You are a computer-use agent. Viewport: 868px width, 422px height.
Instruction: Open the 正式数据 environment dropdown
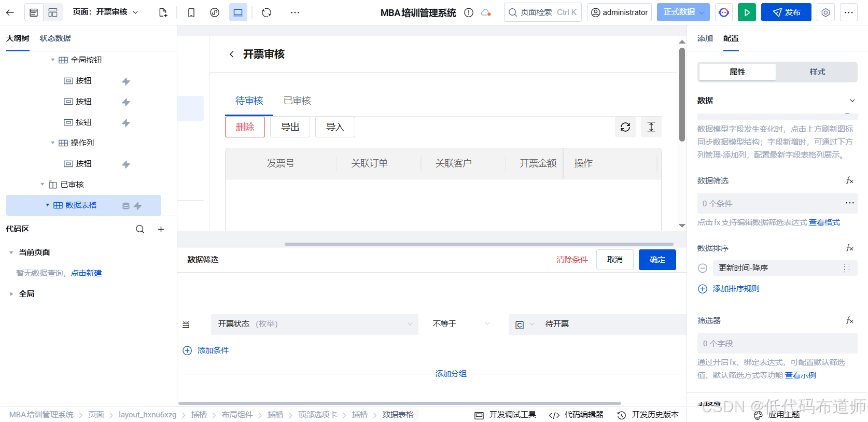point(683,12)
